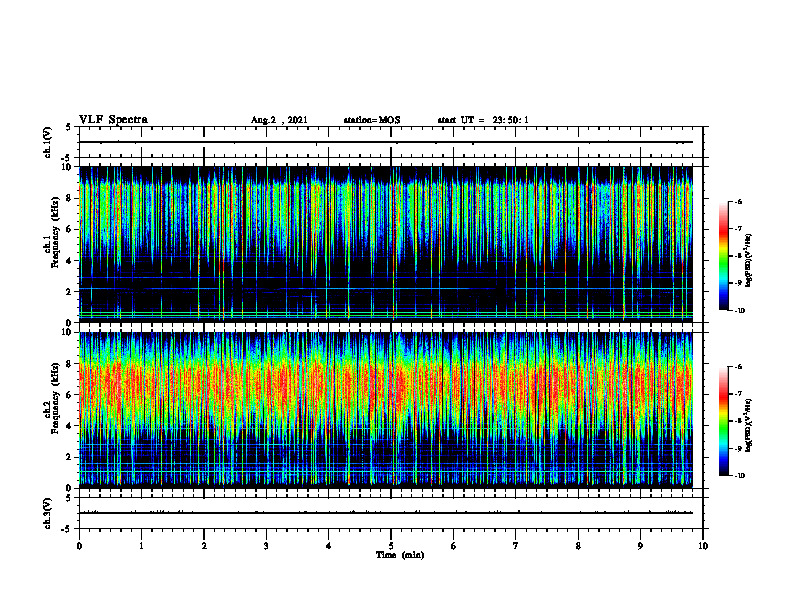Click the "4" frequency tick of ch.1 spectrogram
Image resolution: width=792 pixels, height=612 pixels.
[71, 261]
